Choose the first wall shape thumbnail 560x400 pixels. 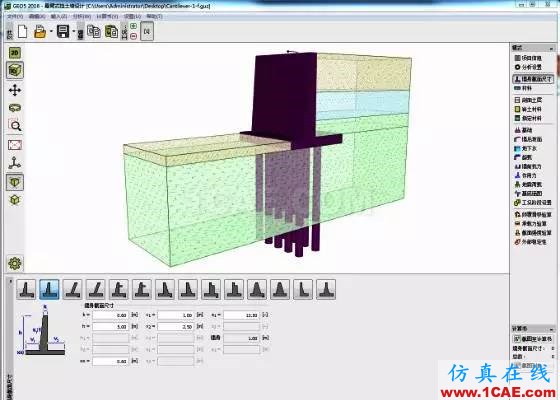27,289
